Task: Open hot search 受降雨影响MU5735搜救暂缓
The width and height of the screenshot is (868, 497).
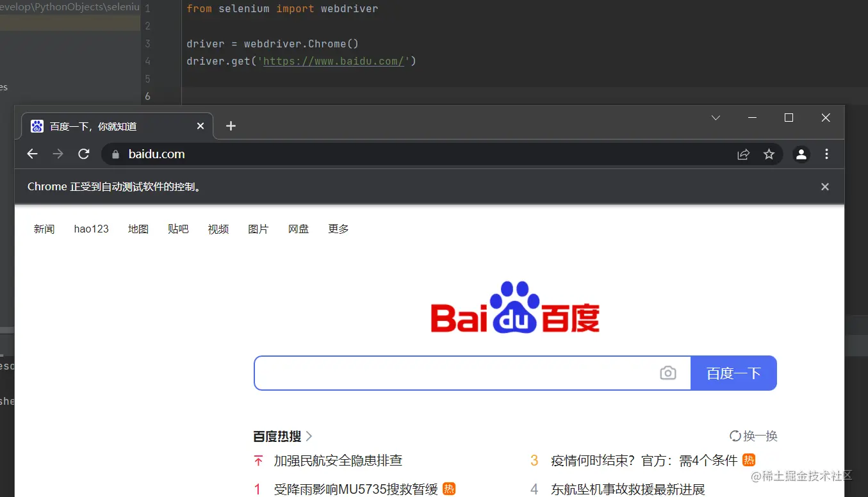Action: pos(356,489)
